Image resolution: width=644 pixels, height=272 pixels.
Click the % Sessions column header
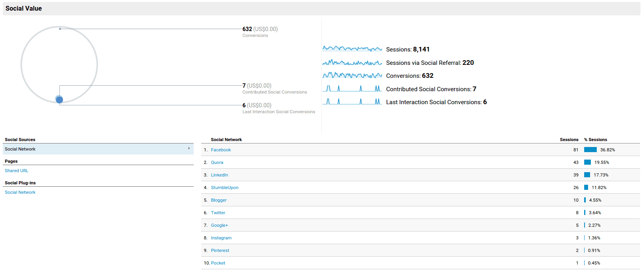596,140
